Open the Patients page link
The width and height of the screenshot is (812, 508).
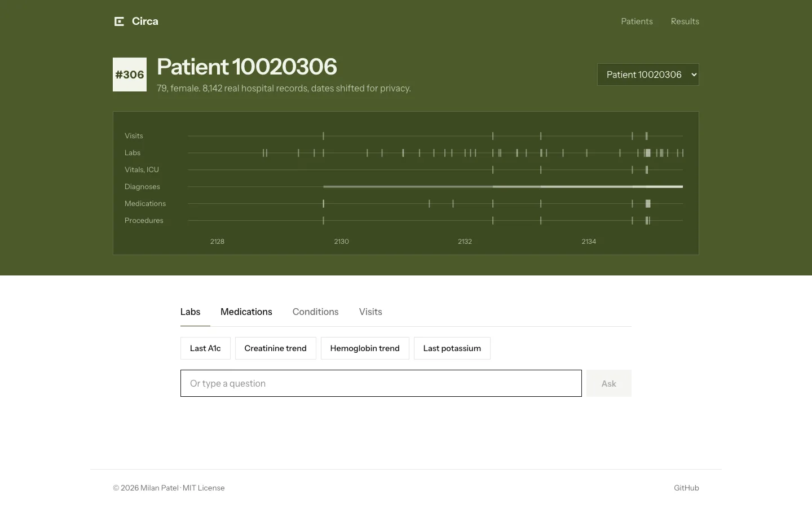click(637, 21)
